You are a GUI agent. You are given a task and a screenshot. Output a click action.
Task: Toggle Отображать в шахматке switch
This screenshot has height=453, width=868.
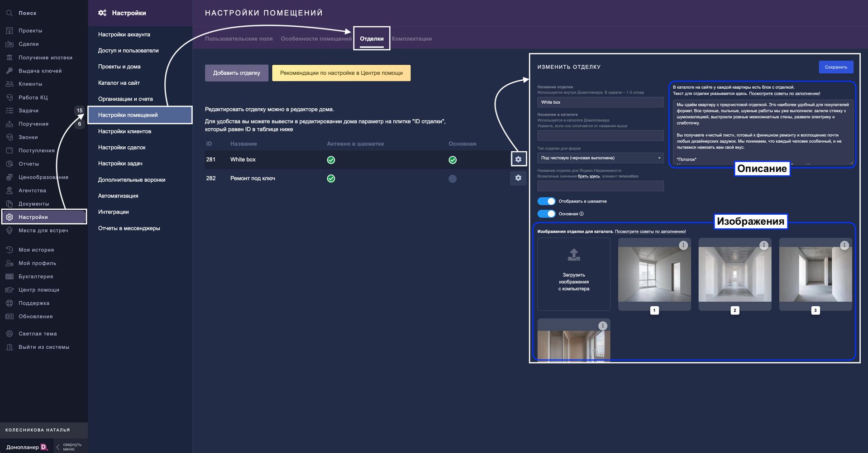point(546,201)
